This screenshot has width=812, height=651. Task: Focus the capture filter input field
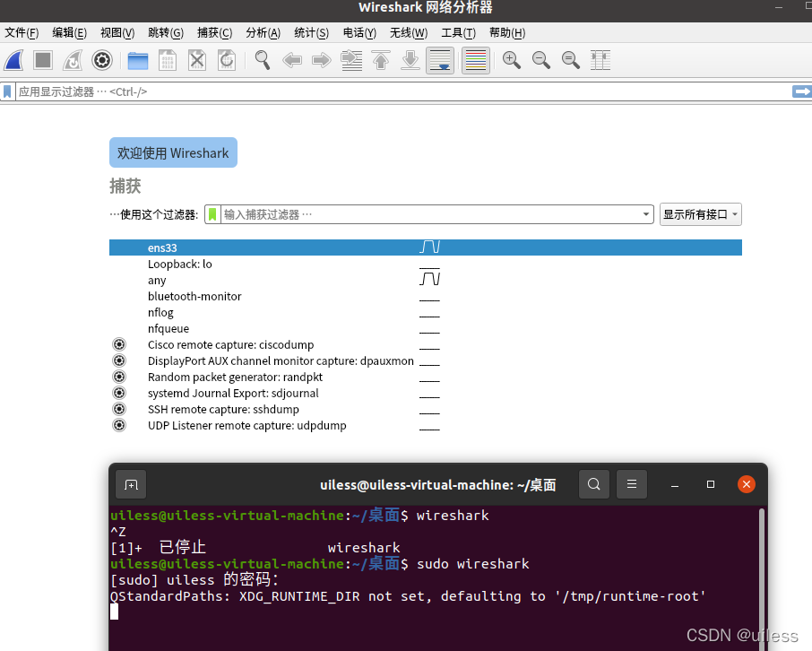(x=431, y=214)
